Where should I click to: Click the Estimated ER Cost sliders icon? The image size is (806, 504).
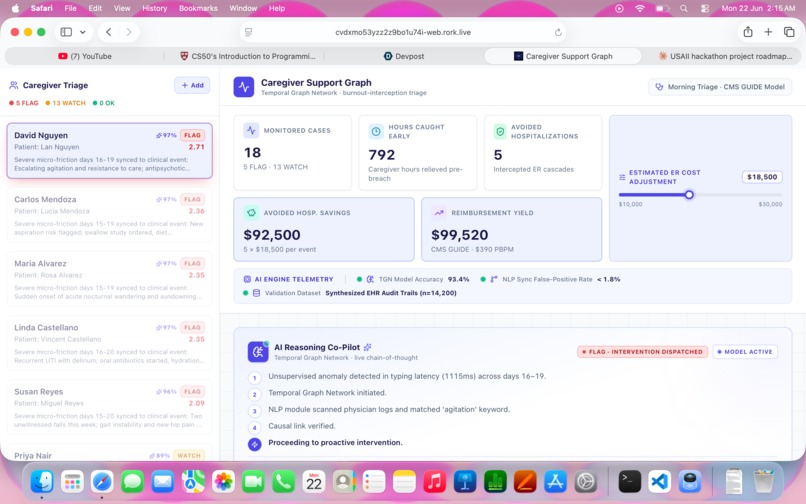point(622,177)
